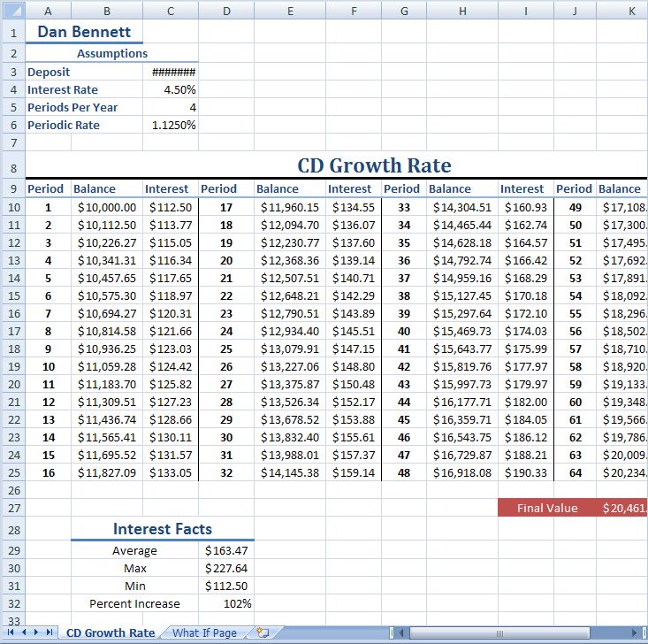Viewport: 648px width, 644px height.
Task: Click the next sheet navigation arrow
Action: pyautogui.click(x=36, y=632)
